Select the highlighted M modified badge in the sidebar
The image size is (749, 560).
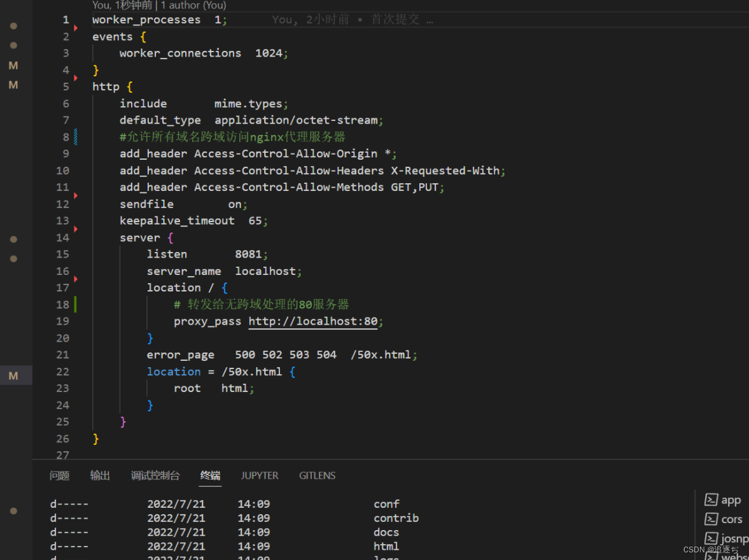coord(13,376)
